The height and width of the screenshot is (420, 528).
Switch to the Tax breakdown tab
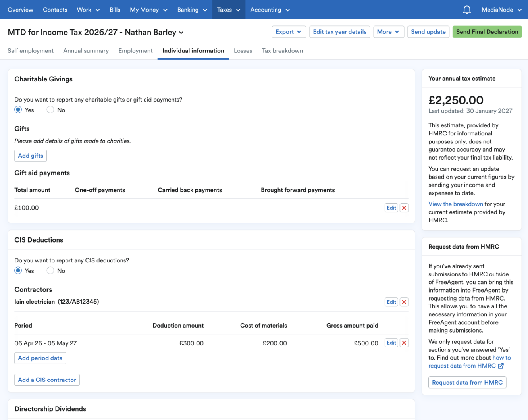282,51
